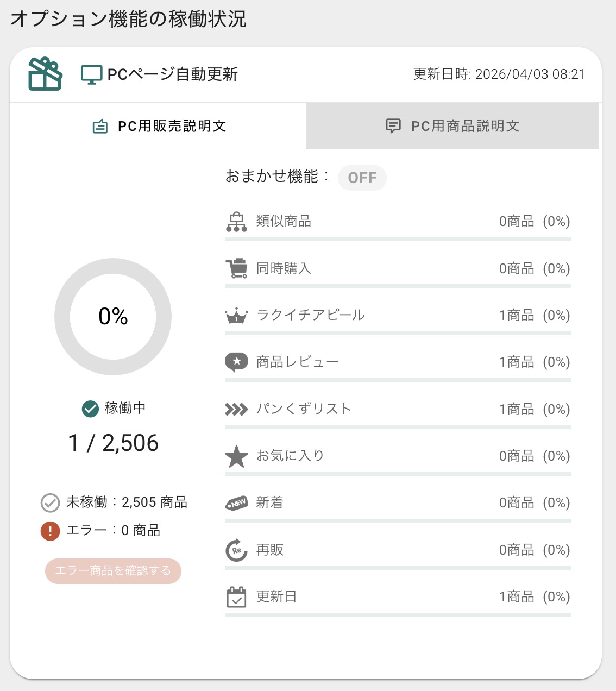Click the 新着 NEW tag icon
This screenshot has width=616, height=691.
coord(236,503)
